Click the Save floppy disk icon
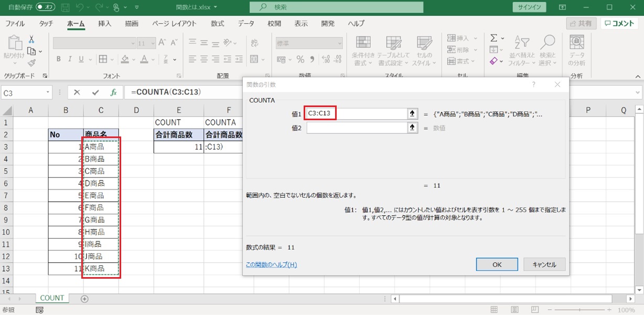This screenshot has height=317, width=644. [65, 8]
